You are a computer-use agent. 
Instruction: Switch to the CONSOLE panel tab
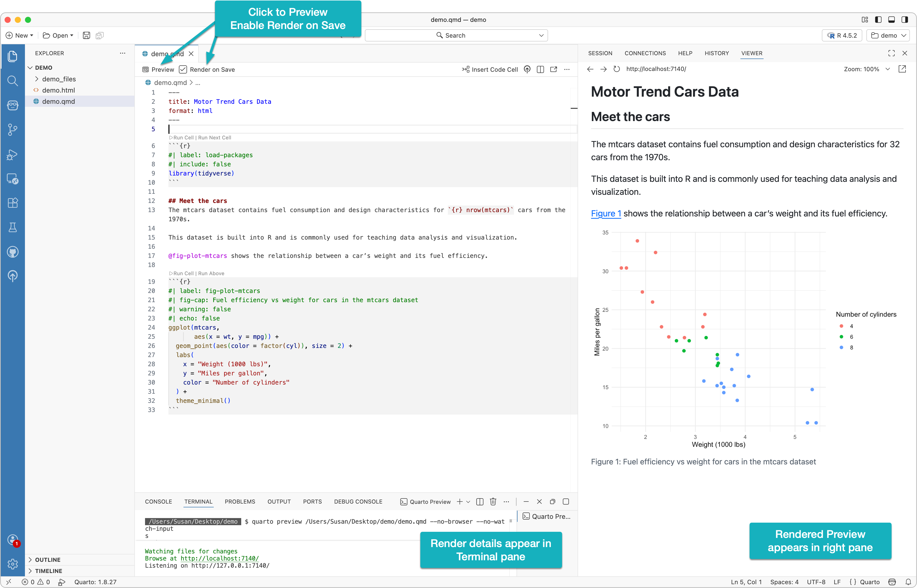[158, 502]
